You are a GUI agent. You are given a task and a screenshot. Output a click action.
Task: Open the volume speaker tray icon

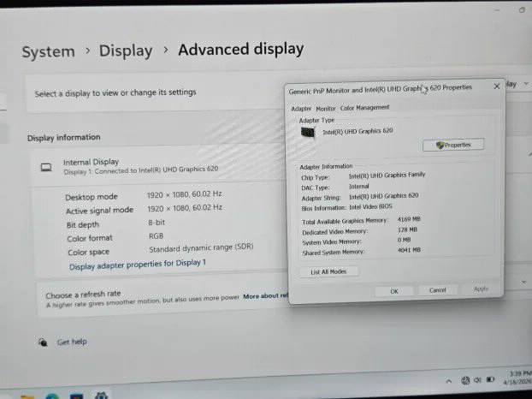click(477, 380)
